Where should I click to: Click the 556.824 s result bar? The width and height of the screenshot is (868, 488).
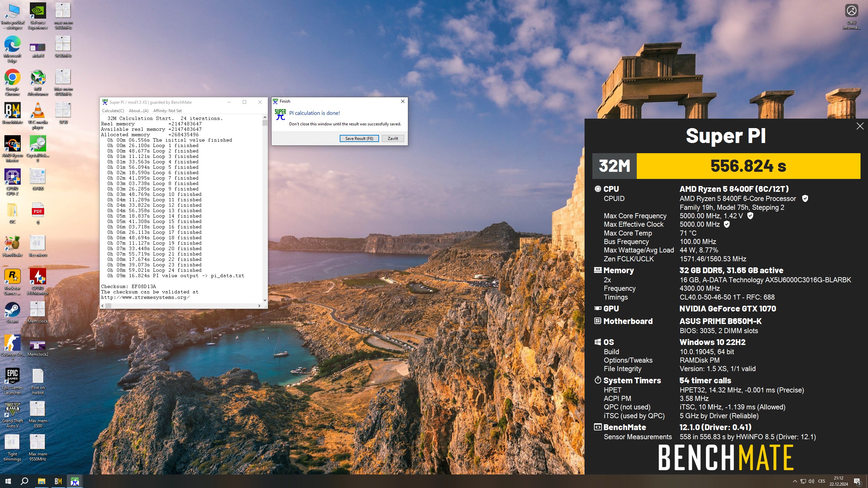[x=748, y=166]
